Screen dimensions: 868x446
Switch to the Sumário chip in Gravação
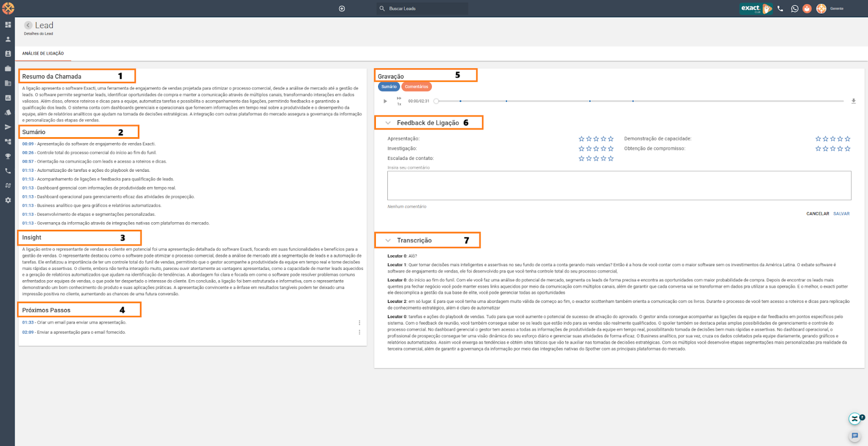[x=389, y=87]
